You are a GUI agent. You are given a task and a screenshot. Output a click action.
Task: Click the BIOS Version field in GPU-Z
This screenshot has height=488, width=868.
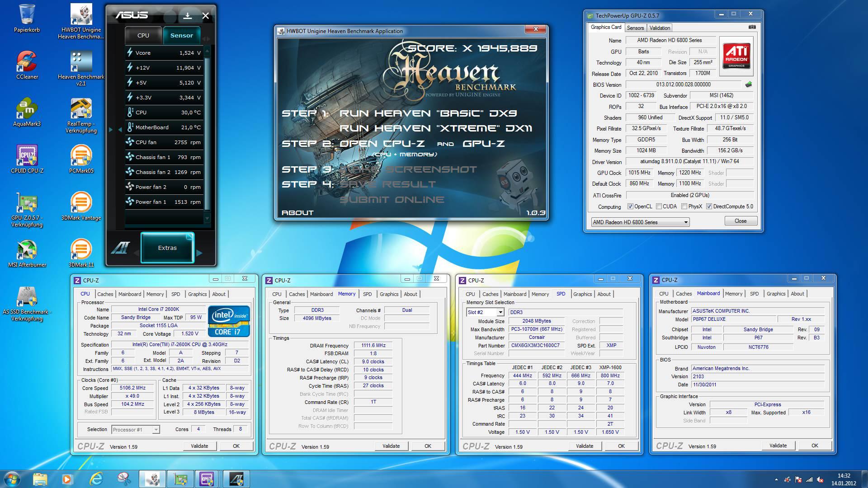tap(684, 84)
